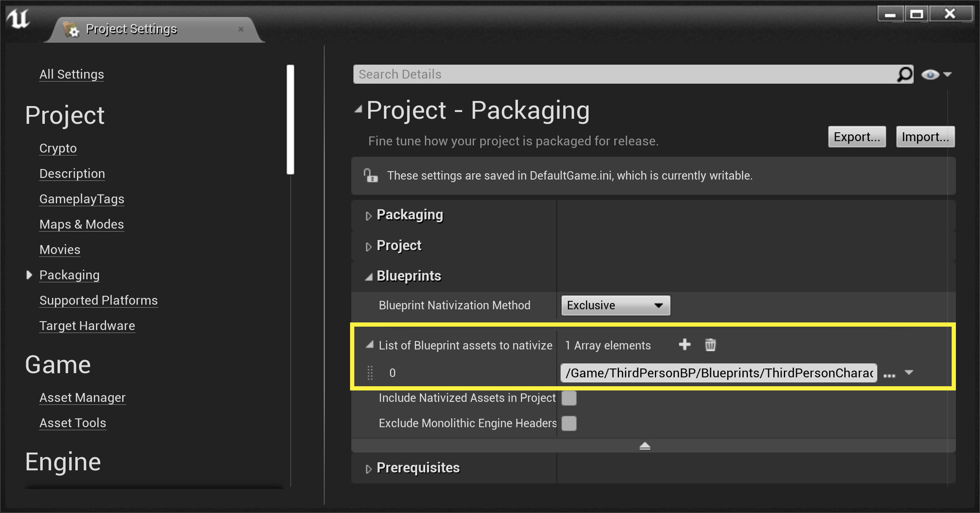Open Blueprint Nativization Method dropdown
Screen dimensions: 980x513
pos(615,306)
